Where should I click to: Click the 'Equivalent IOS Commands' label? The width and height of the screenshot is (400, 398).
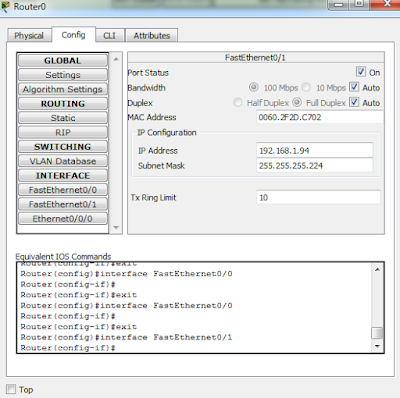[63, 256]
